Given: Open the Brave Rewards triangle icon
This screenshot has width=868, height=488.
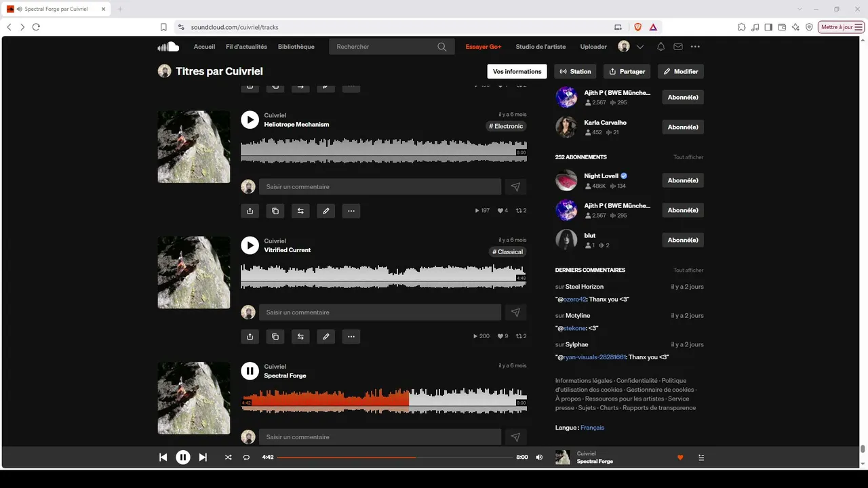Looking at the screenshot, I should (x=653, y=27).
